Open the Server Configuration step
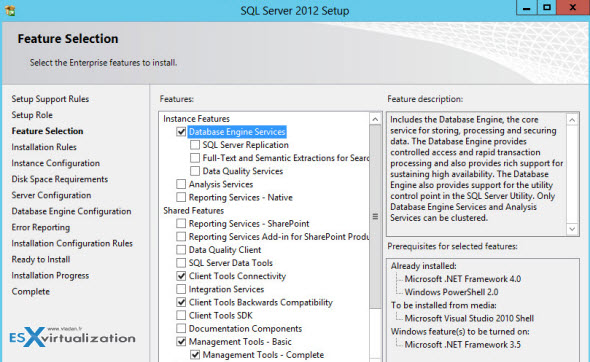 (51, 195)
